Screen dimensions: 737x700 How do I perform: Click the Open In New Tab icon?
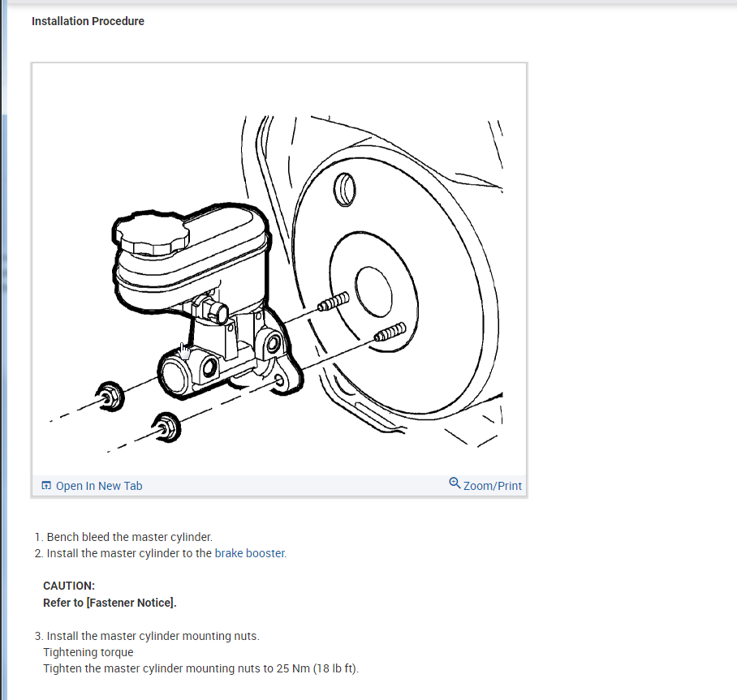pos(46,485)
